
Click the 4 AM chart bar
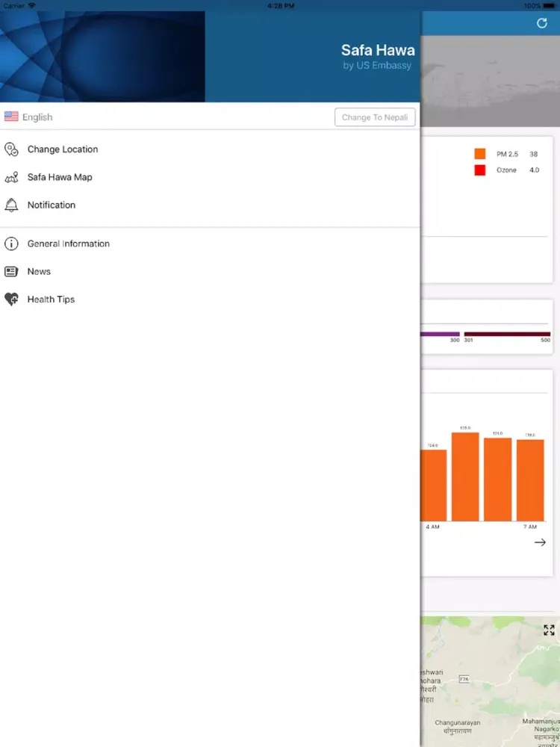433,485
